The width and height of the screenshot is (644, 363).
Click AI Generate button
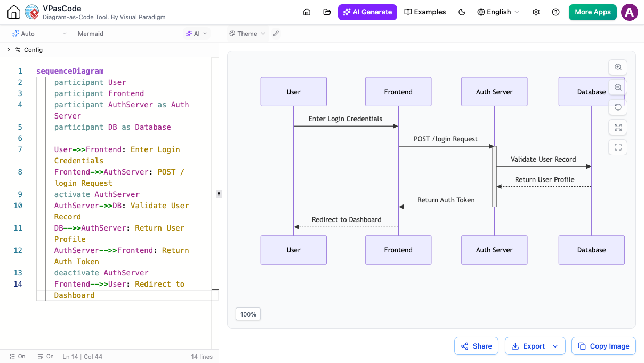(367, 12)
